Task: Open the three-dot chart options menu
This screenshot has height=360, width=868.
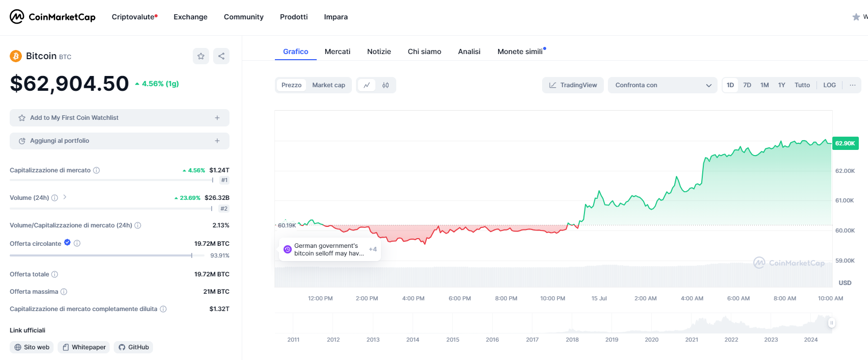Action: (852, 85)
